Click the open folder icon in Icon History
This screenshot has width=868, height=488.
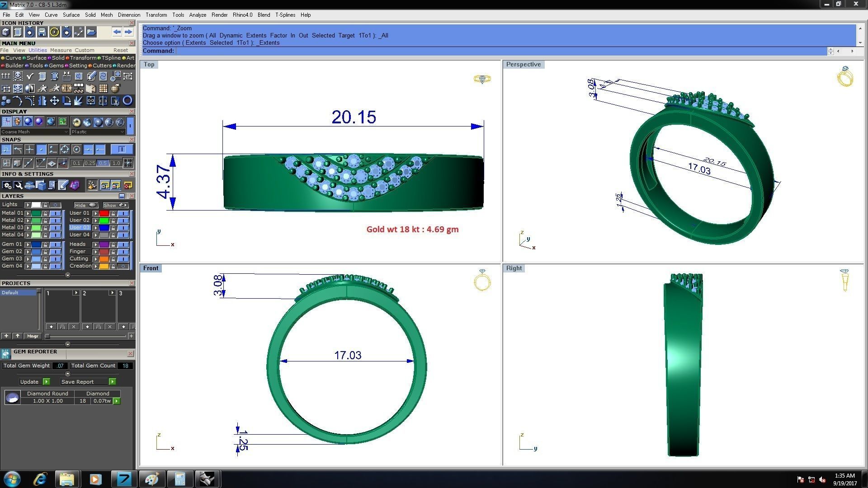91,32
